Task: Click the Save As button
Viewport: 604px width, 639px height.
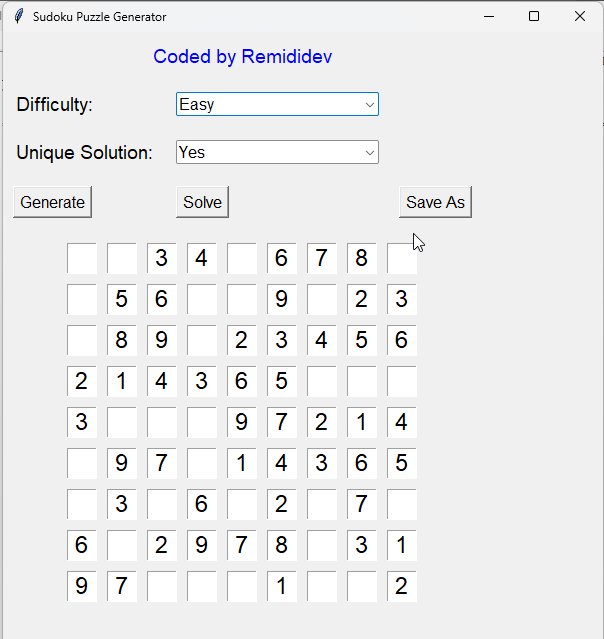Action: [x=435, y=202]
